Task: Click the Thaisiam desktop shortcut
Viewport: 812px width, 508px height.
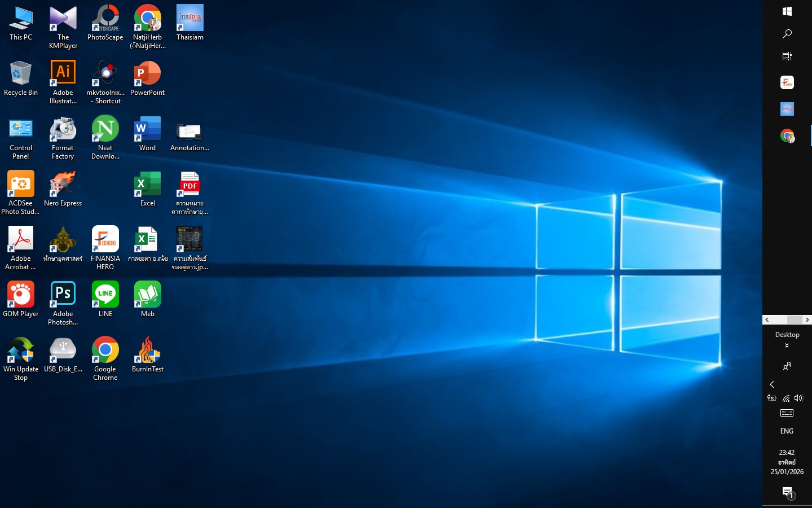Action: coord(190,23)
